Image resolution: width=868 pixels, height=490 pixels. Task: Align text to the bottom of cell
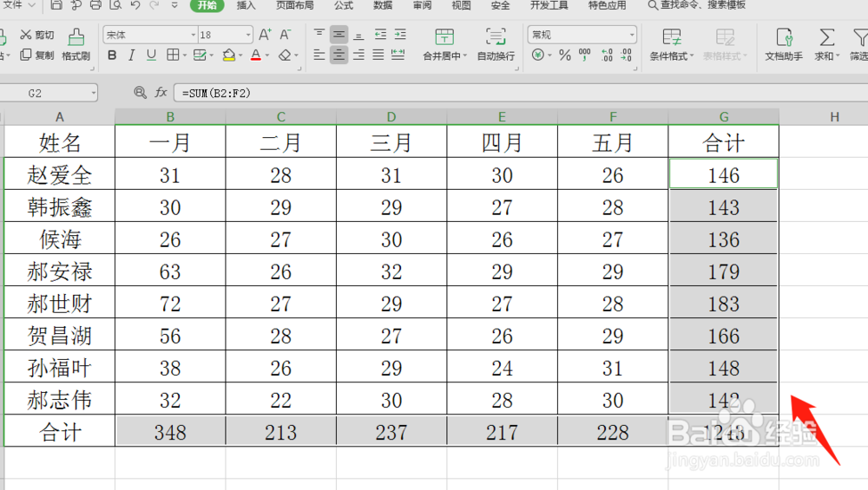358,35
